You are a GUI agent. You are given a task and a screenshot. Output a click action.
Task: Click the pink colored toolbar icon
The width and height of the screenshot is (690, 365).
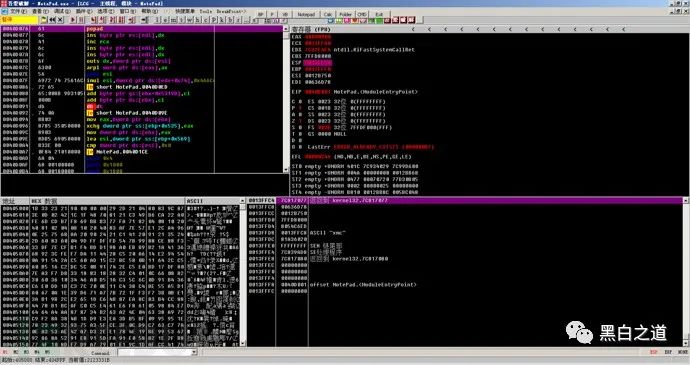click(347, 21)
